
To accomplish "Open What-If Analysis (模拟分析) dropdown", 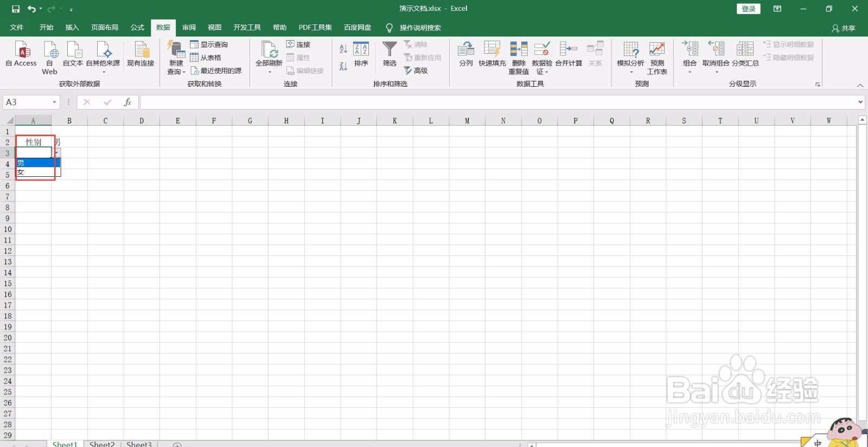I will point(630,58).
